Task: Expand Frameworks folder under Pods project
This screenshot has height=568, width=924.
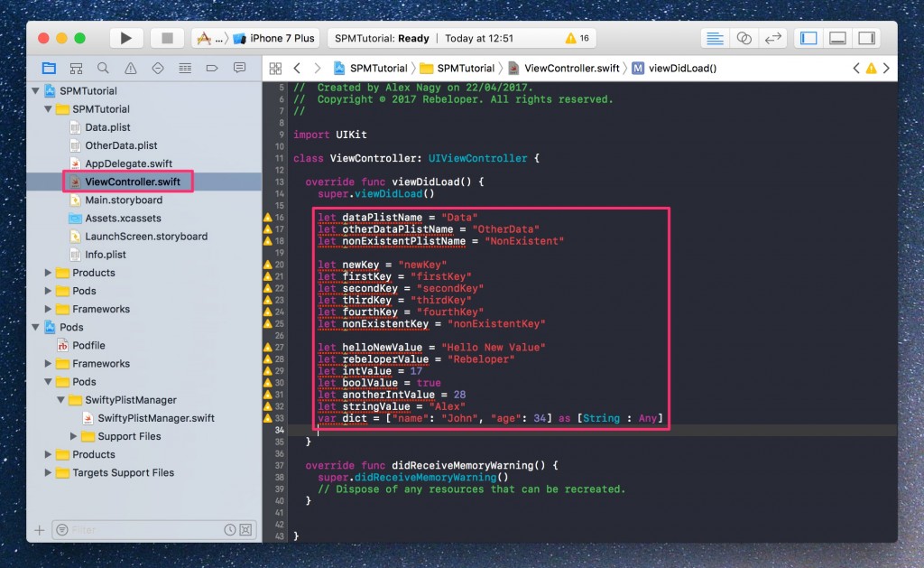Action: pos(48,364)
